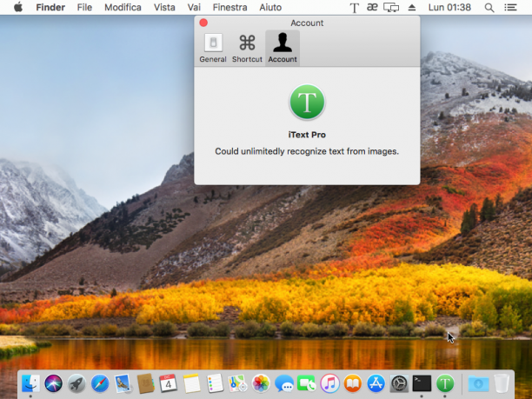Click the iText T menu bar icon

click(x=354, y=8)
